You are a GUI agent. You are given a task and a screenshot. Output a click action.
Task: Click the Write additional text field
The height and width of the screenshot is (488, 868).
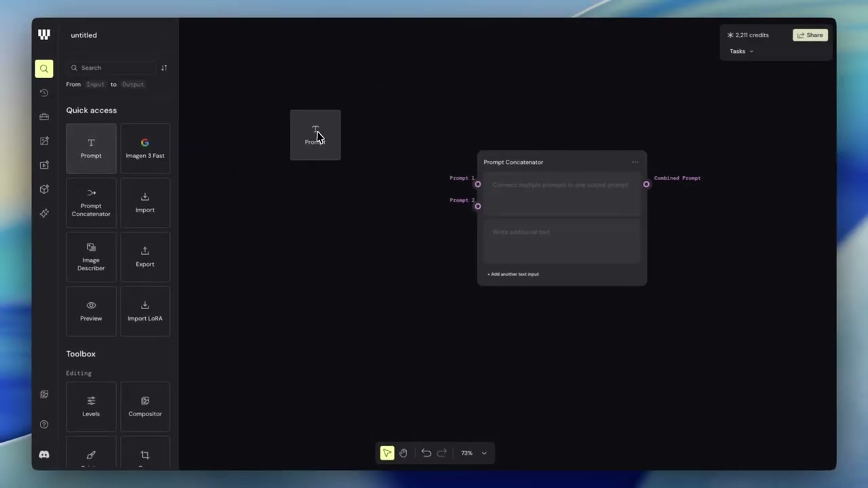coord(562,243)
